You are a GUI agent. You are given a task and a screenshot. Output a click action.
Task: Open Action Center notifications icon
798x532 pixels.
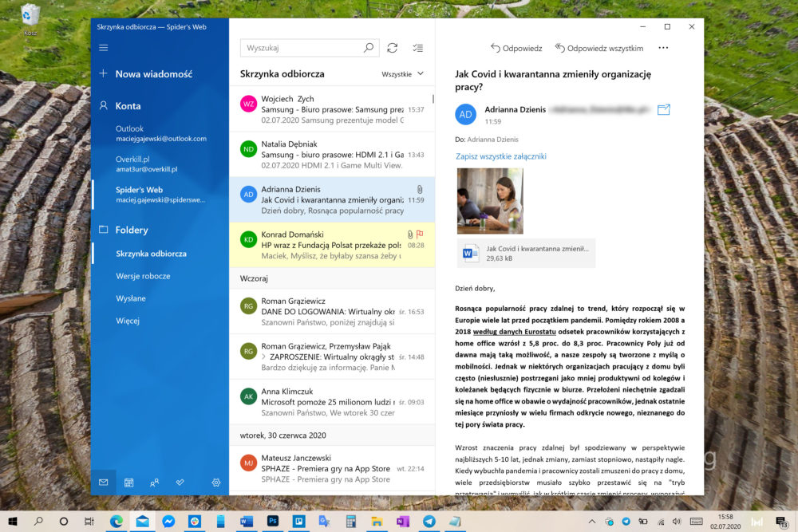point(781,522)
